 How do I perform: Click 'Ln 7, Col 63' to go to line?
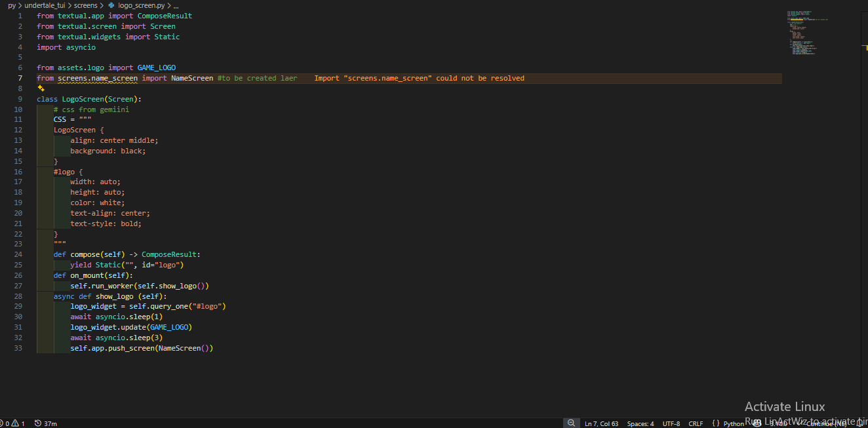601,423
